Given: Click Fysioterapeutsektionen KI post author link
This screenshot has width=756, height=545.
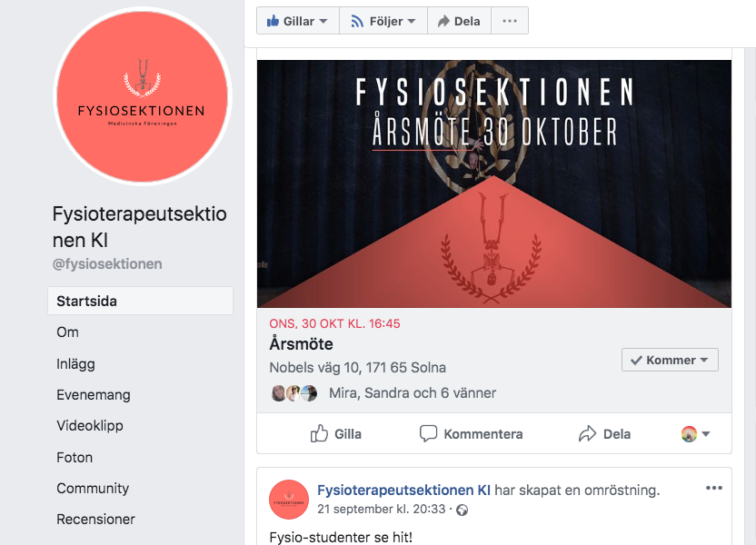Looking at the screenshot, I should [403, 490].
